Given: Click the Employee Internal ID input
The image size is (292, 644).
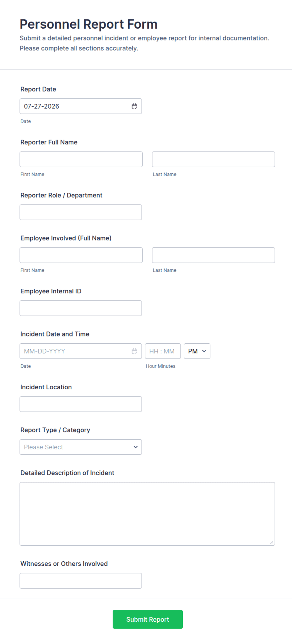Looking at the screenshot, I should [x=81, y=308].
